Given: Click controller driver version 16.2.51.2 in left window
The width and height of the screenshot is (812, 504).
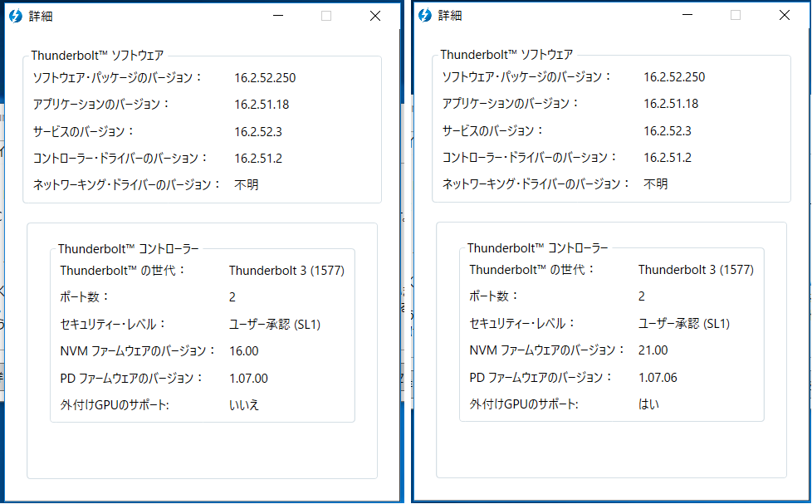Looking at the screenshot, I should (x=258, y=159).
